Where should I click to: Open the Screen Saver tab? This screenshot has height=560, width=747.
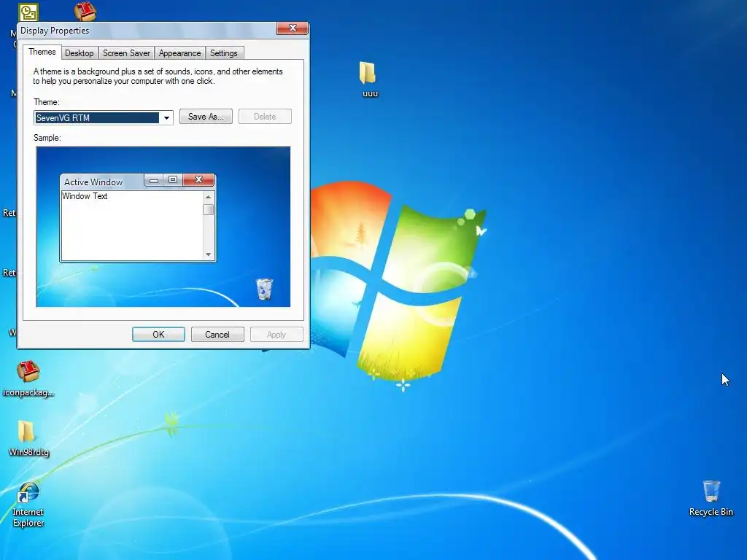click(x=126, y=53)
